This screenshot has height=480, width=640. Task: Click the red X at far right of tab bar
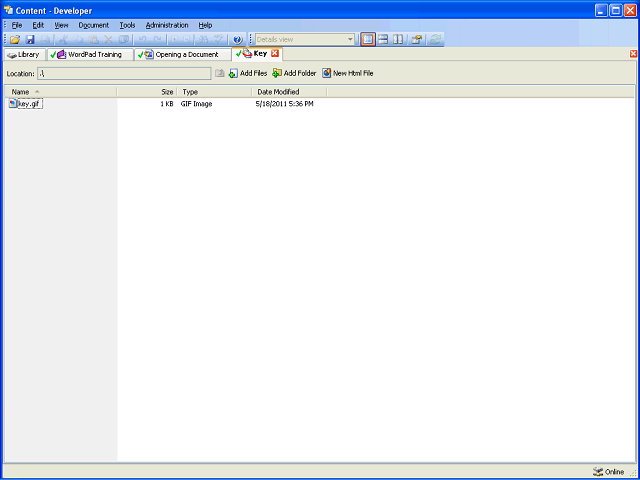point(633,54)
